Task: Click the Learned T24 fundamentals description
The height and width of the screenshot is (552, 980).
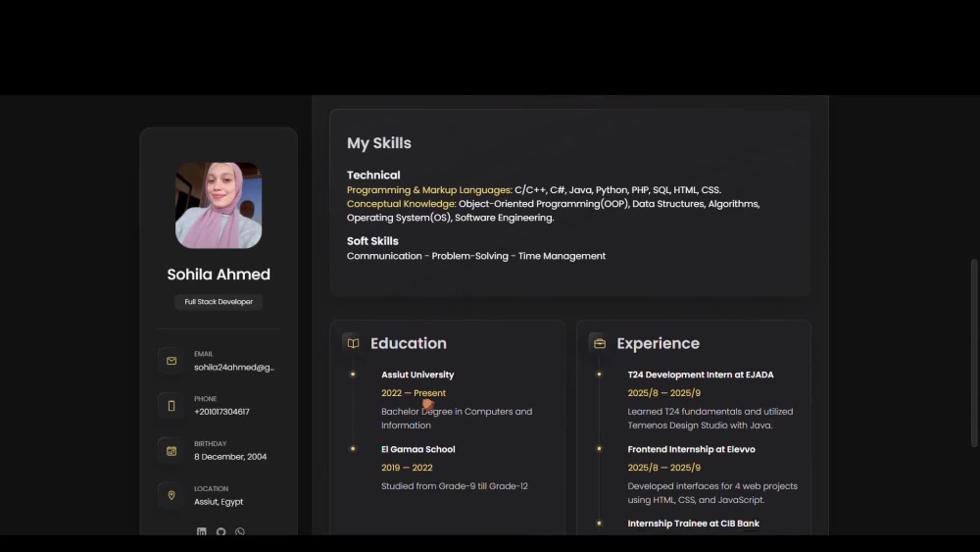Action: coord(710,419)
